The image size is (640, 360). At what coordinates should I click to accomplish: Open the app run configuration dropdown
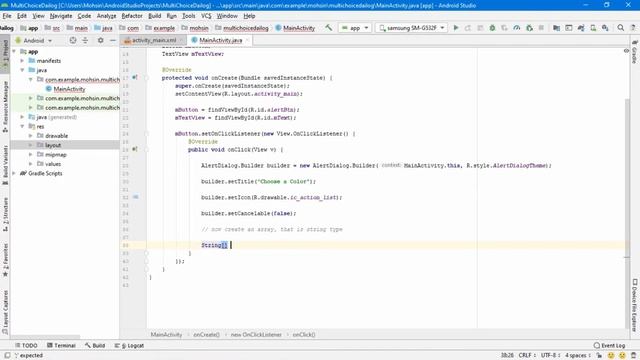(x=355, y=28)
